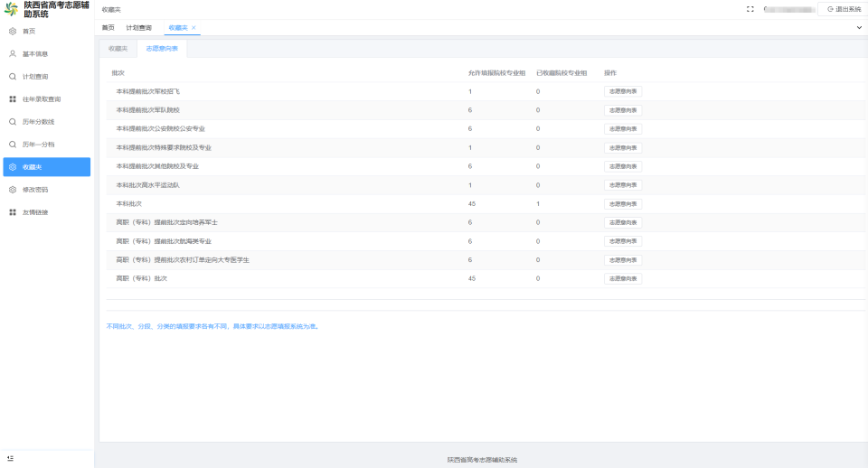Open 志愿意向表 for 本科提前批次军队院校

[x=623, y=110]
